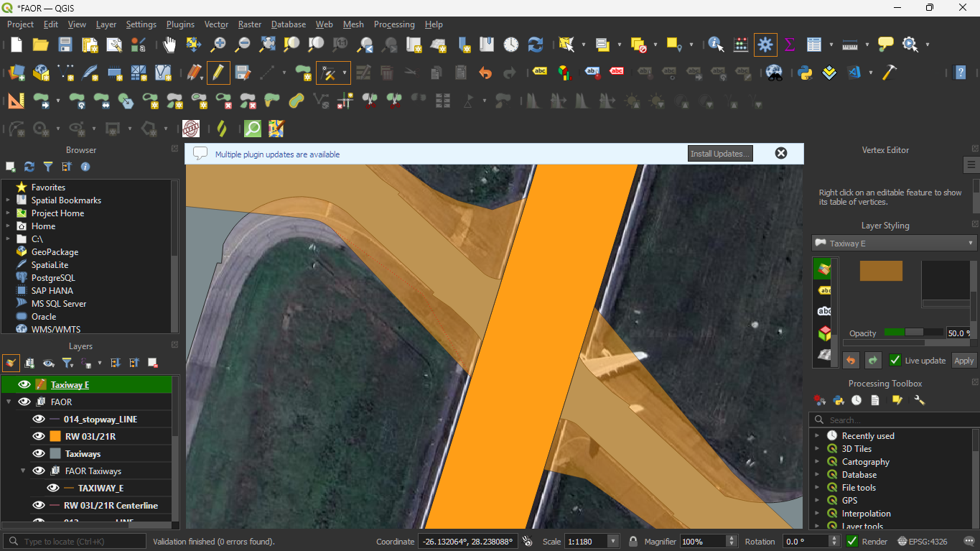This screenshot has width=980, height=551.
Task: Adjust the Opacity slider
Action: coord(913,333)
